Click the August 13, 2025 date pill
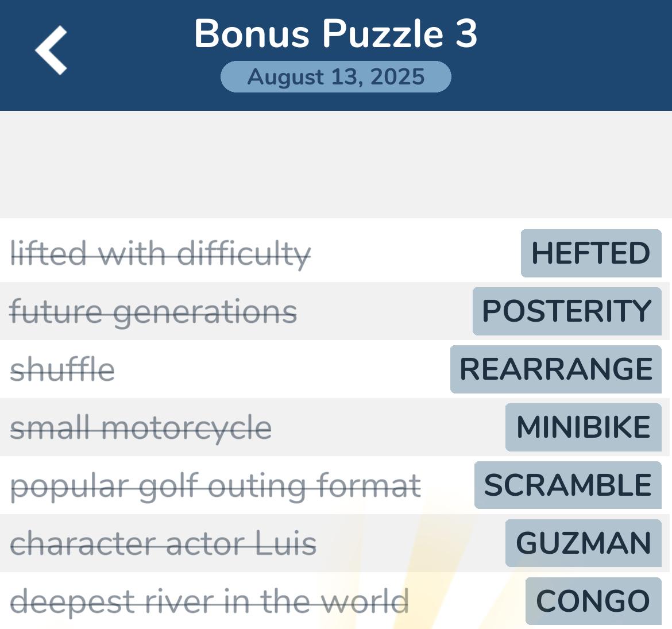This screenshot has height=629, width=672. click(x=336, y=77)
